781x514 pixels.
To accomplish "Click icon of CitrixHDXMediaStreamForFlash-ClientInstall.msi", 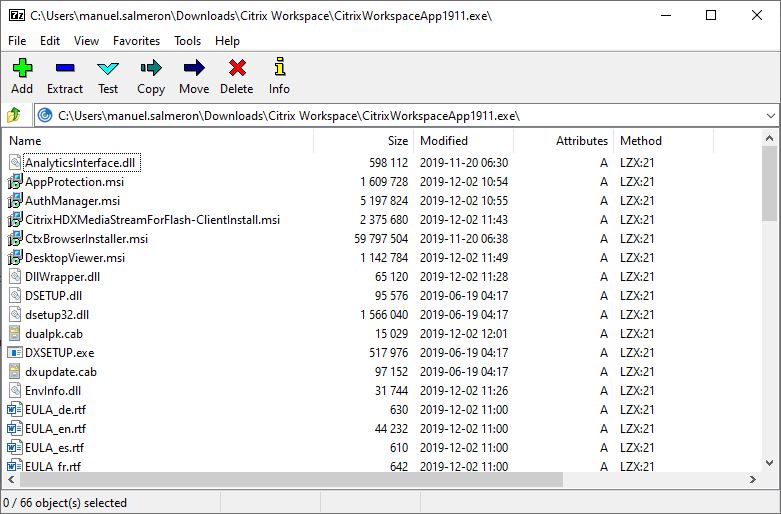I will (x=15, y=219).
